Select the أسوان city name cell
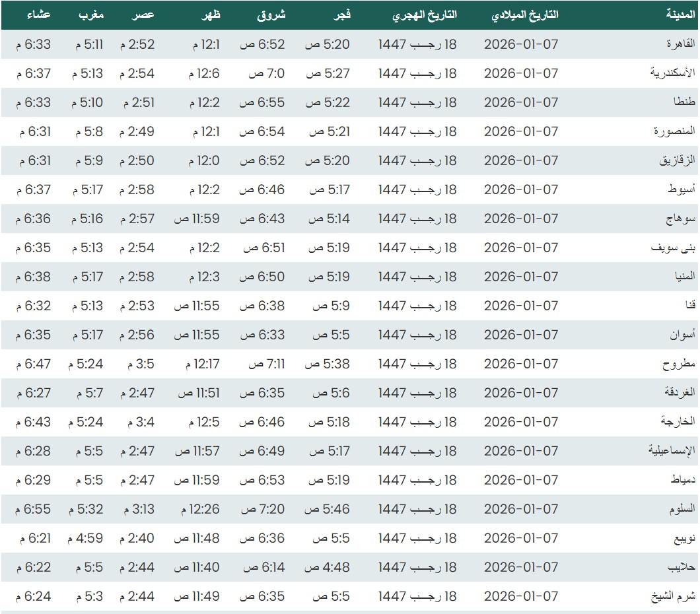The height and width of the screenshot is (614, 700). coord(683,335)
